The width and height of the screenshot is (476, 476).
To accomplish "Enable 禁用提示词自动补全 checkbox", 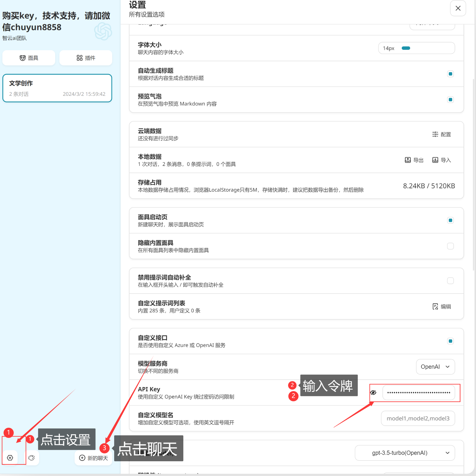I will click(450, 281).
